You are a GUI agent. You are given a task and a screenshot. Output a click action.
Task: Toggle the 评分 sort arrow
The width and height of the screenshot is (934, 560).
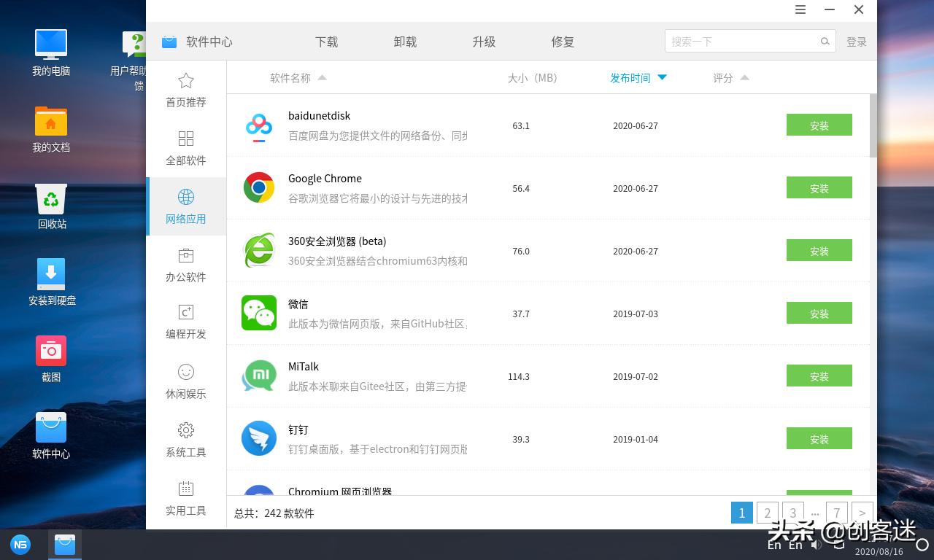[x=744, y=77]
